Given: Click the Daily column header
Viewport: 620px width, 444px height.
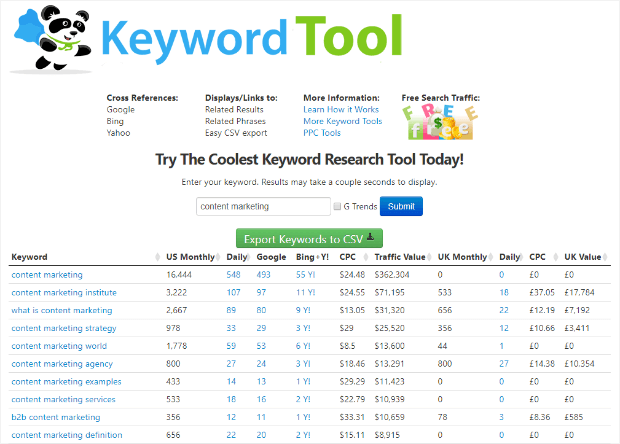Looking at the screenshot, I should (237, 257).
